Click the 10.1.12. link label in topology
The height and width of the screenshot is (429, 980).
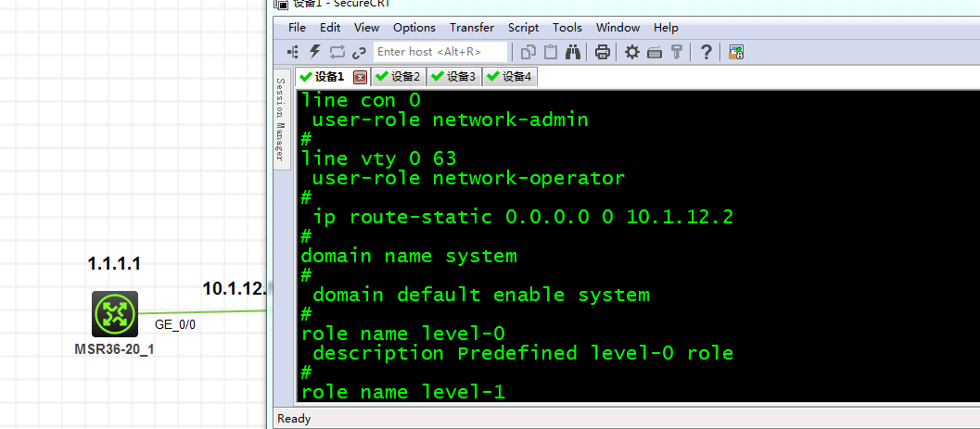click(235, 288)
